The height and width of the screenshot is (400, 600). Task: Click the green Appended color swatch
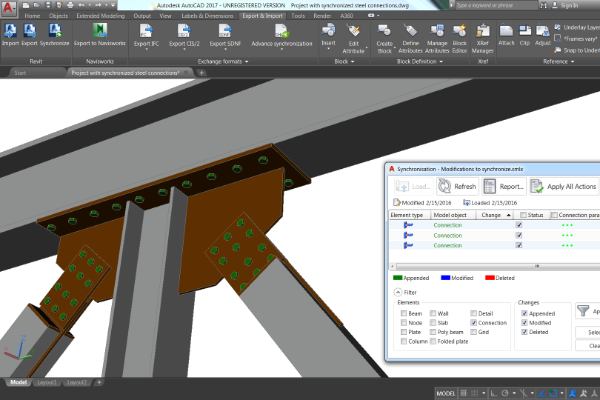398,278
